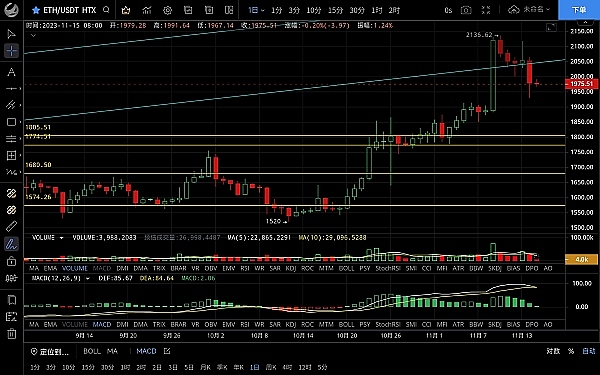The height and width of the screenshot is (375, 600).
Task: Expand the MACD(12,26,9) settings dropdown
Action: pos(88,278)
